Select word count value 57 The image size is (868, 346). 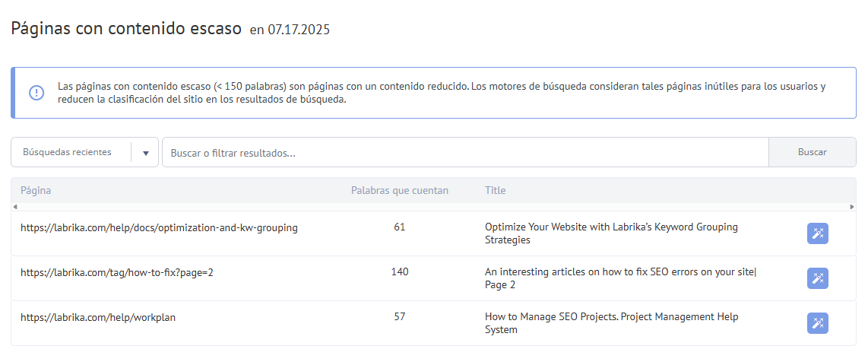coord(400,316)
